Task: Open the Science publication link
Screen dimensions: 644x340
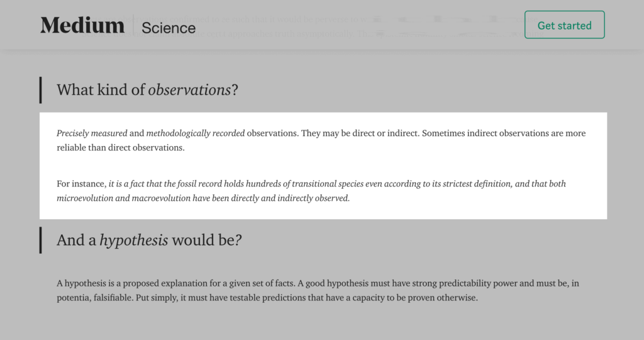Action: coord(169,28)
